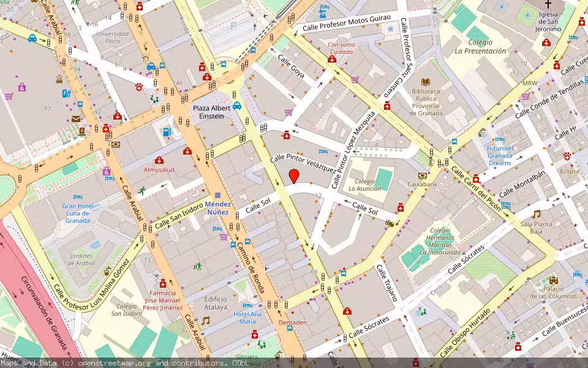
Task: Select the shopping cart icon near Calle Goya
Action: (x=288, y=112)
